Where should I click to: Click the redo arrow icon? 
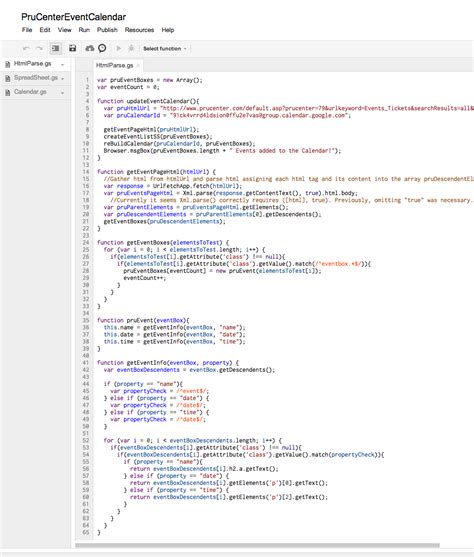click(x=39, y=48)
